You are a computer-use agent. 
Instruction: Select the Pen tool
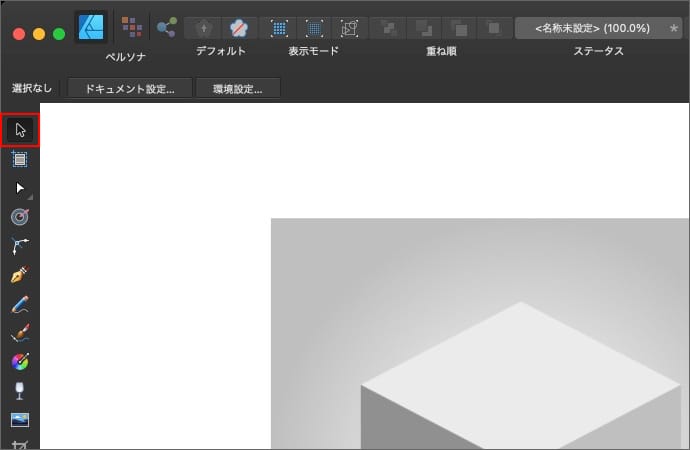tap(20, 274)
